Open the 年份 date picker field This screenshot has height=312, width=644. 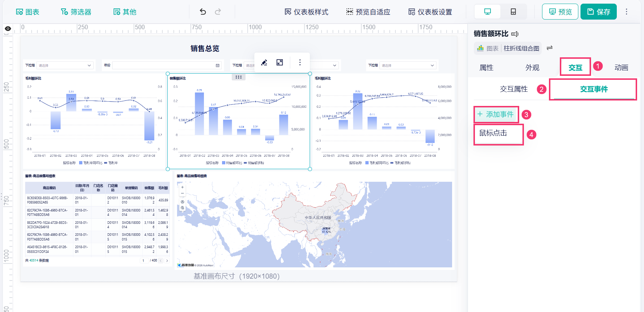tap(167, 65)
